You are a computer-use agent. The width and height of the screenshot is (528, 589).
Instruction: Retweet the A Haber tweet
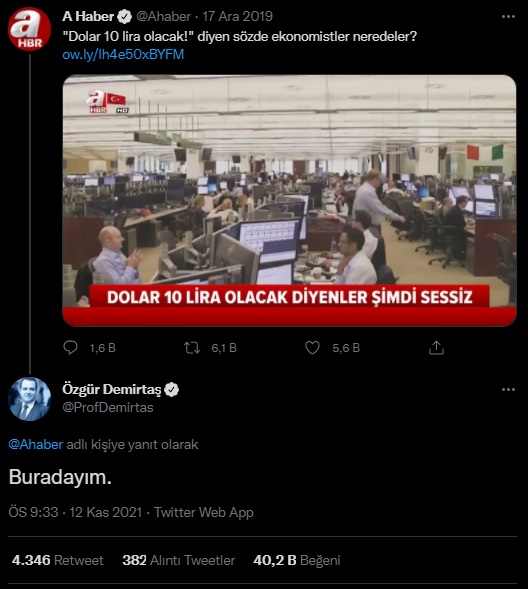click(192, 348)
